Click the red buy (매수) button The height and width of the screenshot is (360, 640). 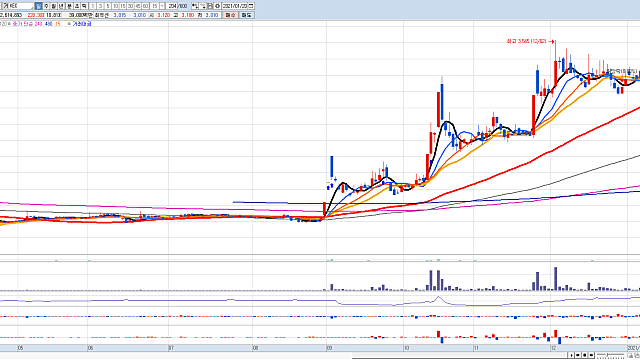[x=231, y=15]
